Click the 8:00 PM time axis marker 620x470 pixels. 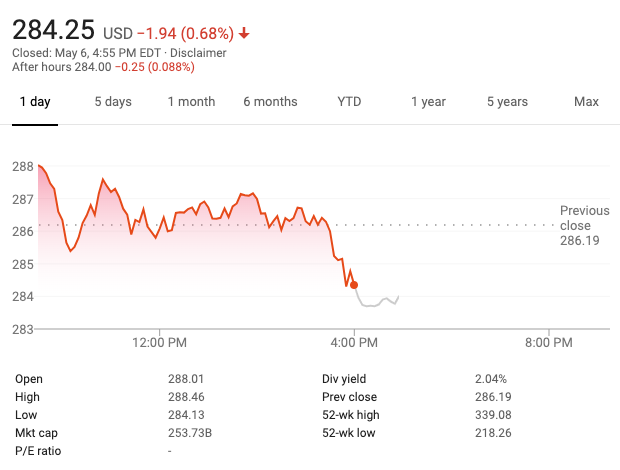point(549,342)
